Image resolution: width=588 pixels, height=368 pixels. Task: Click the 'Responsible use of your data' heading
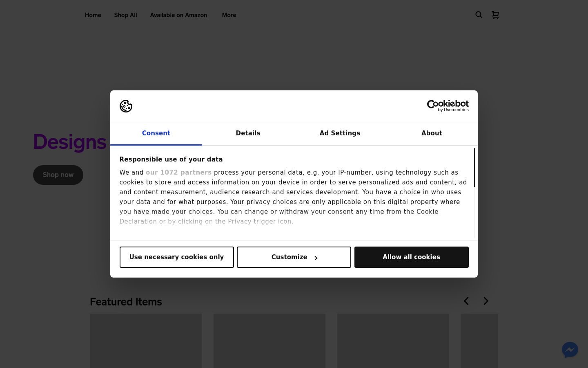click(171, 159)
